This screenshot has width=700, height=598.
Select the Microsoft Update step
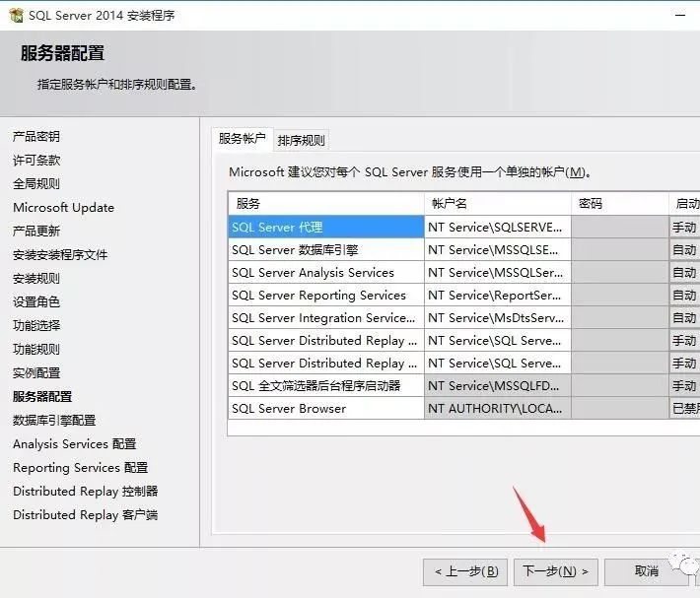point(63,207)
